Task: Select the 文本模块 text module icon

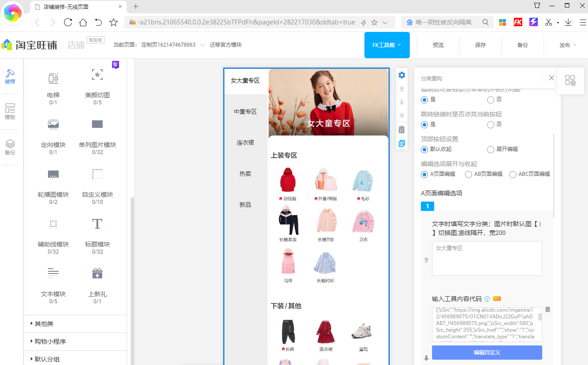Action: pos(53,273)
